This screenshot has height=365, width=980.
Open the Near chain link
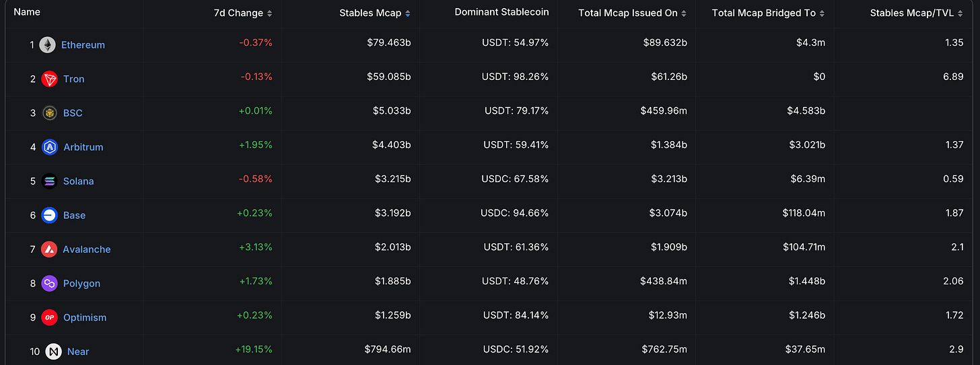coord(78,352)
